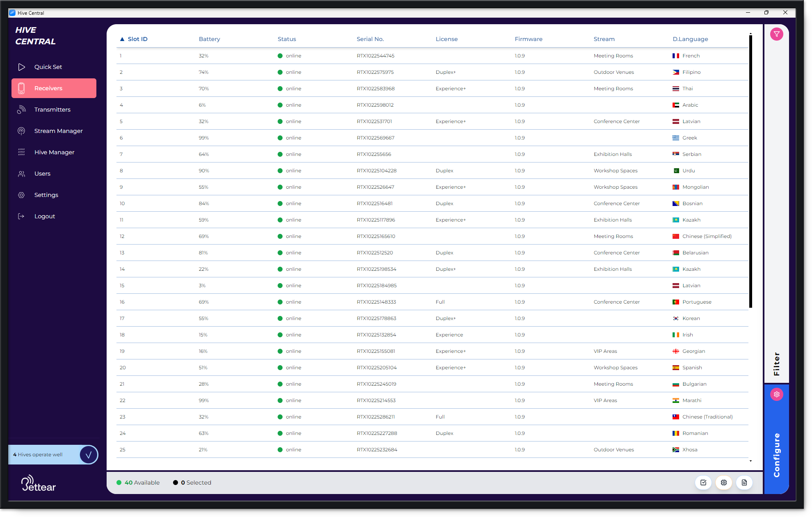
Task: Click the document report icon button
Action: [744, 483]
